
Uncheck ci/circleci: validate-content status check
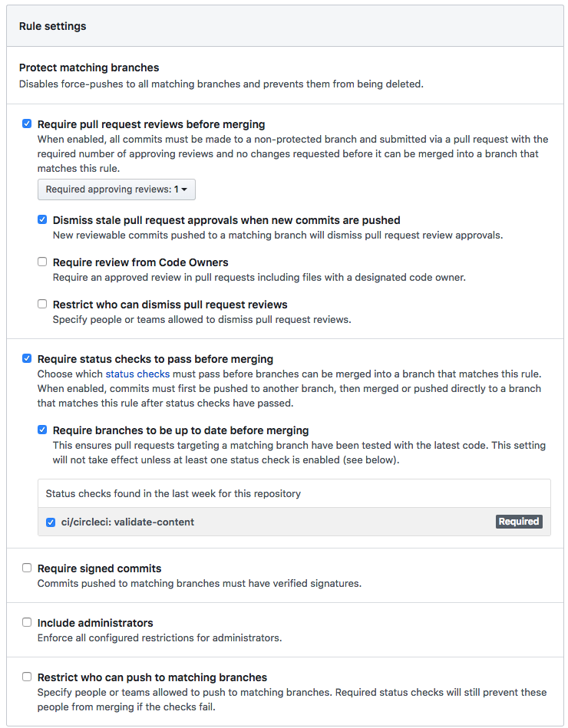[51, 522]
